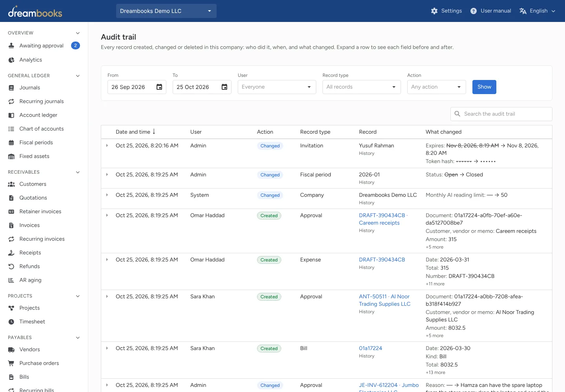
Task: Click the Show button
Action: click(484, 87)
